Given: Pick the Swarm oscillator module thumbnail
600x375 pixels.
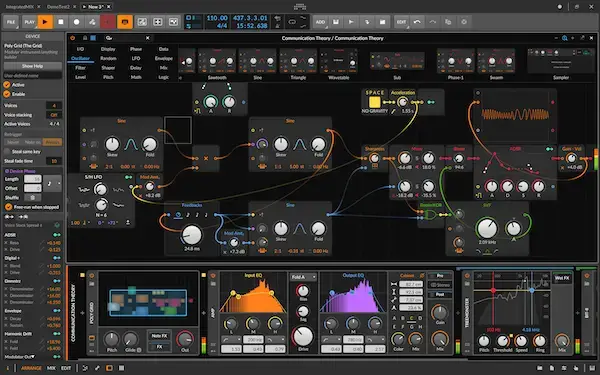Looking at the screenshot, I should pos(496,61).
